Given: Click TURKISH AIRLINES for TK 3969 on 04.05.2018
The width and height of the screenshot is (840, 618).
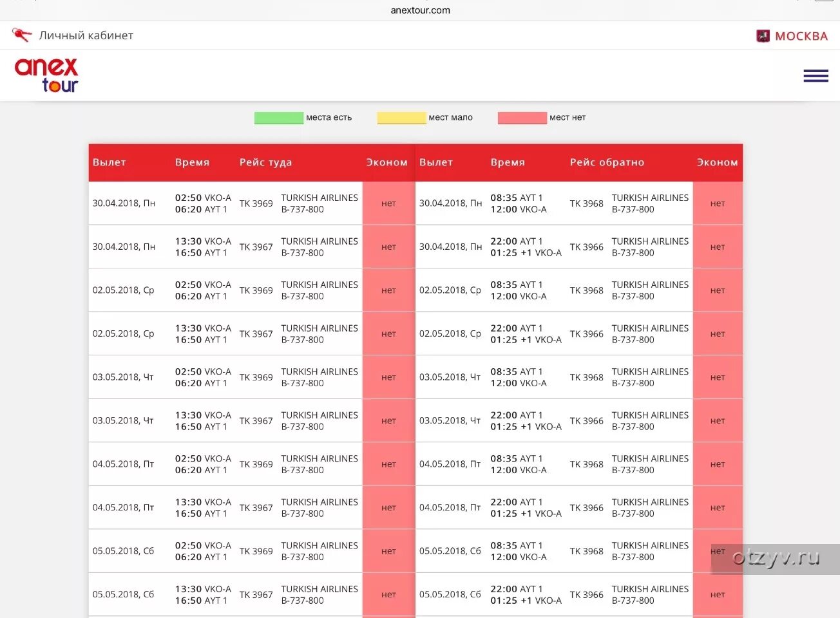Looking at the screenshot, I should pos(320,458).
